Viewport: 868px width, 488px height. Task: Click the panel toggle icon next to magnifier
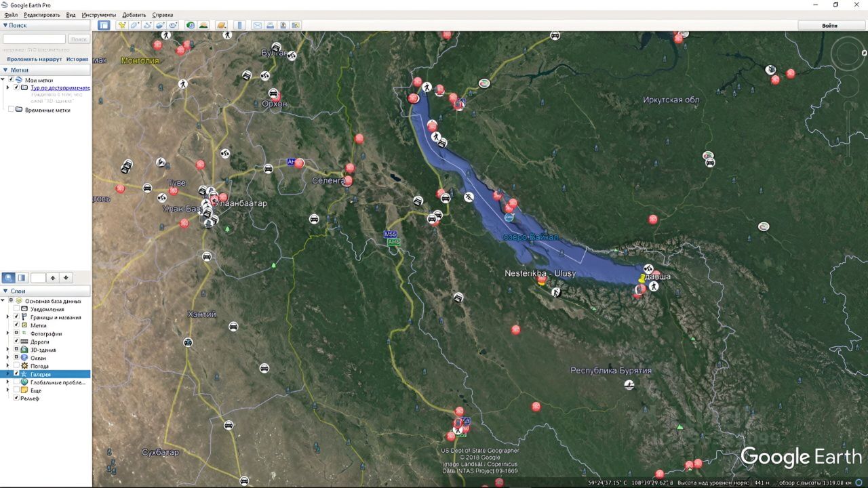point(22,278)
